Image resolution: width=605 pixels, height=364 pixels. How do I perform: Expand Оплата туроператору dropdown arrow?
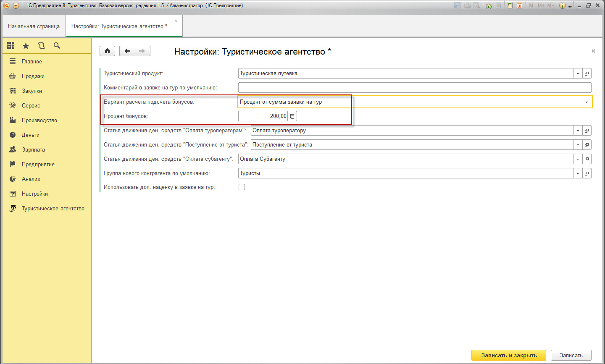click(578, 131)
